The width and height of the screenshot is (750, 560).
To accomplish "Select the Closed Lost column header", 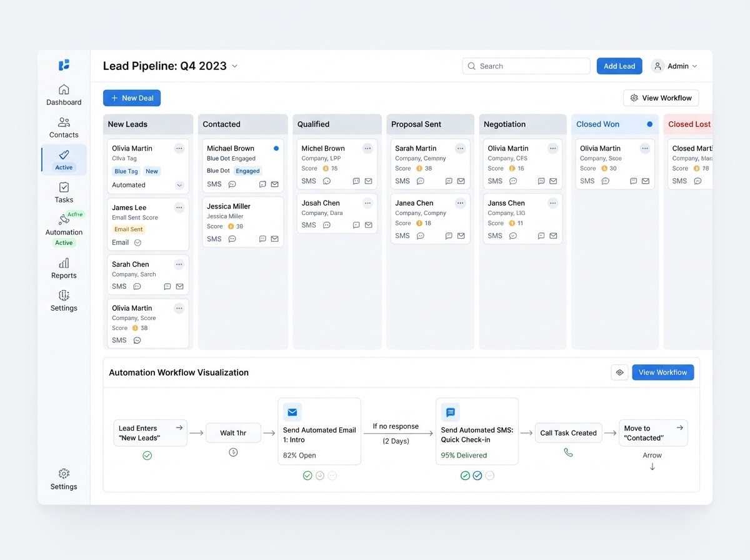I will (x=688, y=124).
